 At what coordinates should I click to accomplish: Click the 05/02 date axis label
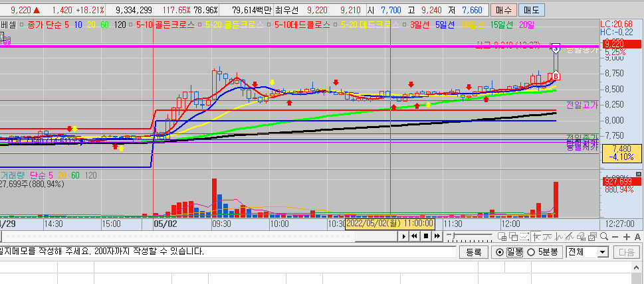tap(165, 224)
